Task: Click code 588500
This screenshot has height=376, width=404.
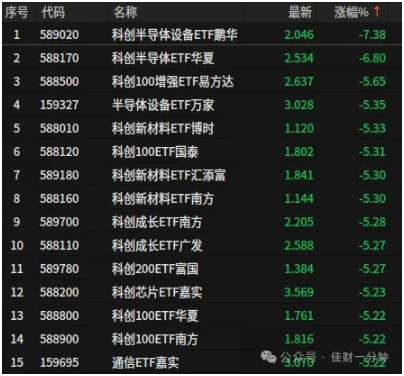Action: coord(59,81)
